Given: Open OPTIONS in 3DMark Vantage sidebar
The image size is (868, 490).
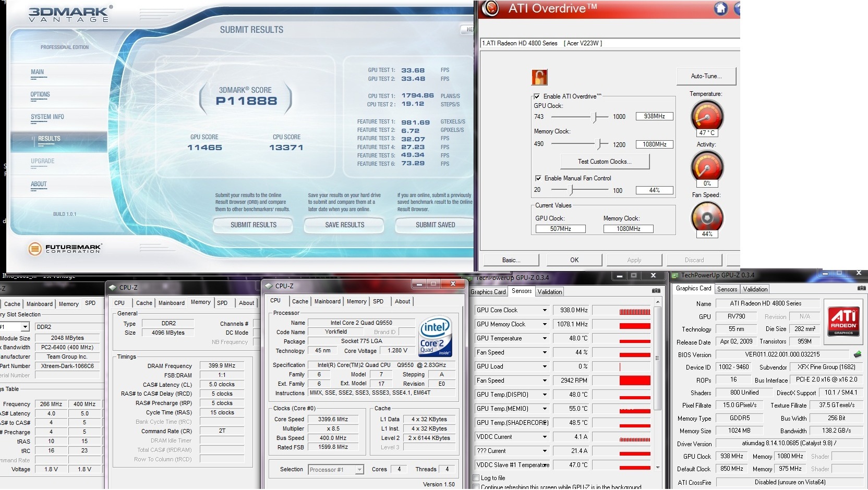Looking at the screenshot, I should tap(40, 95).
